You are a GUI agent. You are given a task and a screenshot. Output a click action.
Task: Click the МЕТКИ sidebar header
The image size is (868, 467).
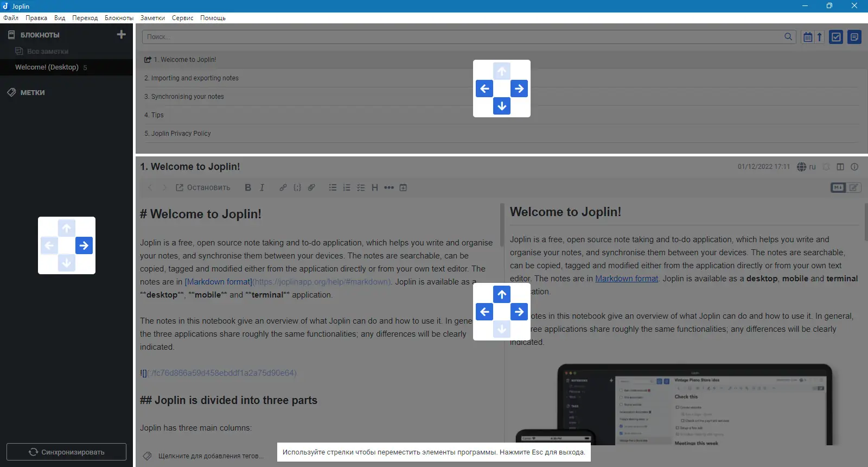(x=33, y=92)
